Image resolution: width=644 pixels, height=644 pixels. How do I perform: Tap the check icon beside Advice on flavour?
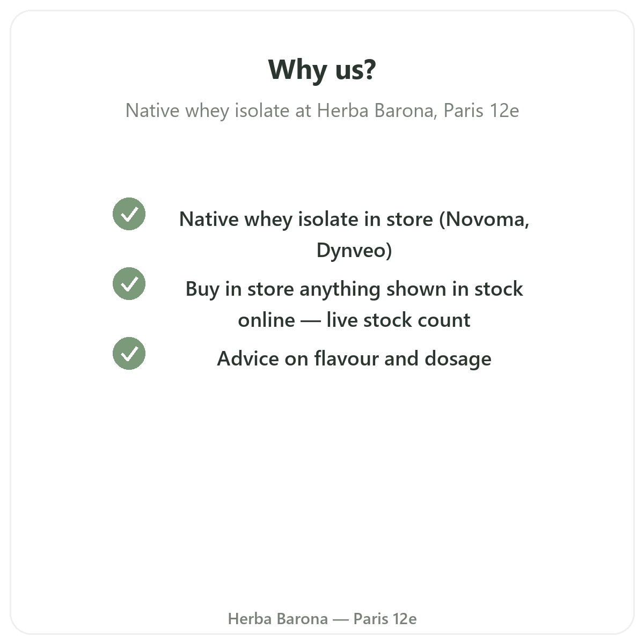(x=129, y=354)
